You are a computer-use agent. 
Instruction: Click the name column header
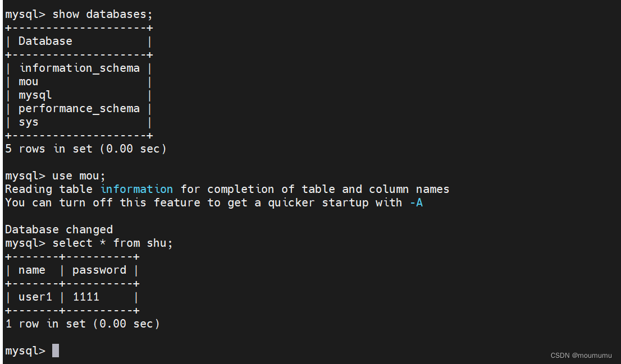[32, 270]
